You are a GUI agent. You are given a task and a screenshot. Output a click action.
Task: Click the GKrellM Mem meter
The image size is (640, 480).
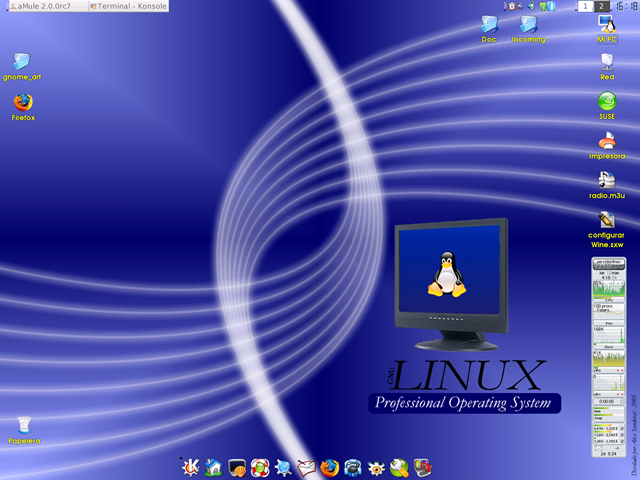pyautogui.click(x=609, y=409)
